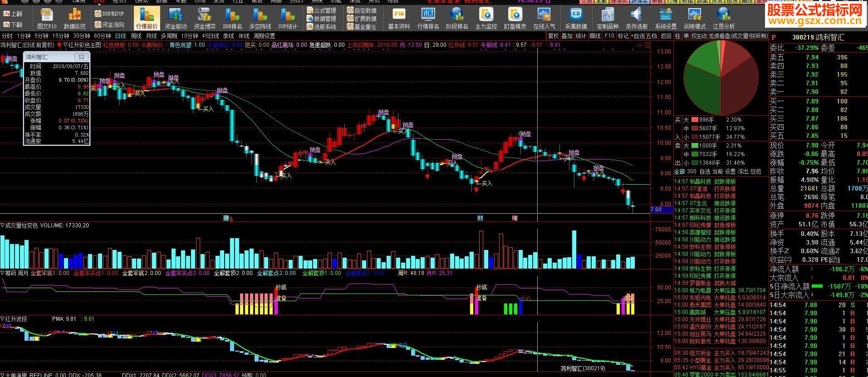Image resolution: width=868 pixels, height=377 pixels.
Task: Open 周期设置 period settings
Action: [264, 36]
